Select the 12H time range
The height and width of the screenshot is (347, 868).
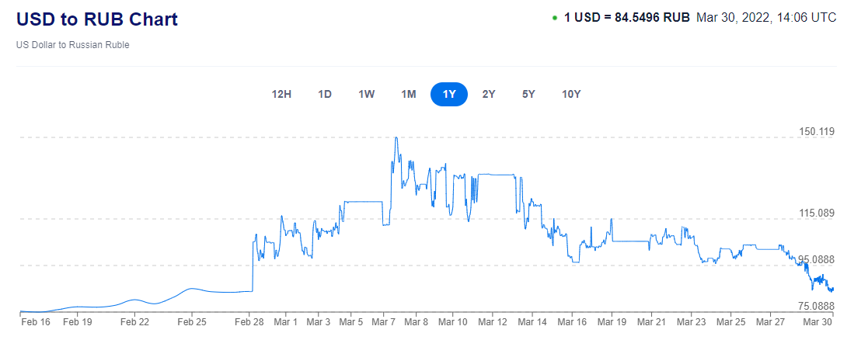(281, 95)
